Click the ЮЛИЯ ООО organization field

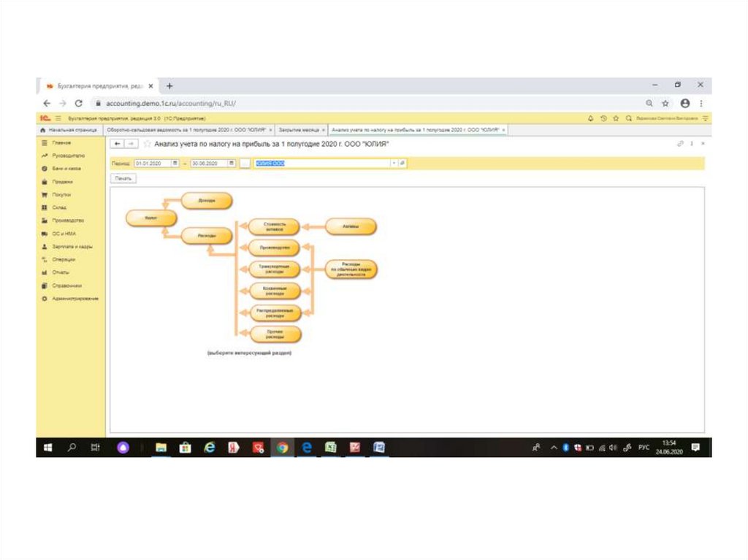321,164
